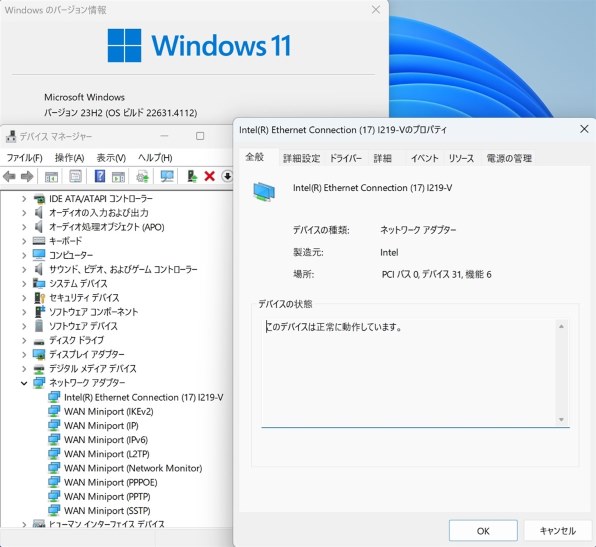Click the デバイス マネージャー title bar icon
Viewport: 596px width, 547px height.
[11, 136]
